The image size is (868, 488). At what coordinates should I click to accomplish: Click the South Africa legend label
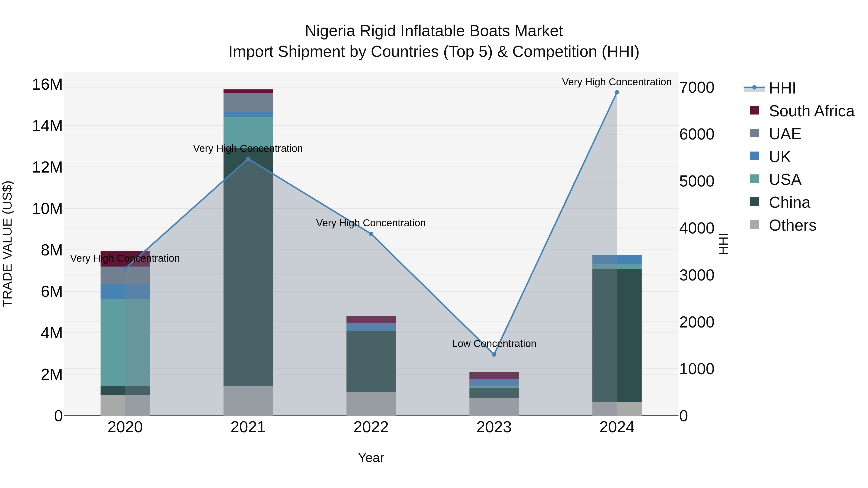coord(811,111)
